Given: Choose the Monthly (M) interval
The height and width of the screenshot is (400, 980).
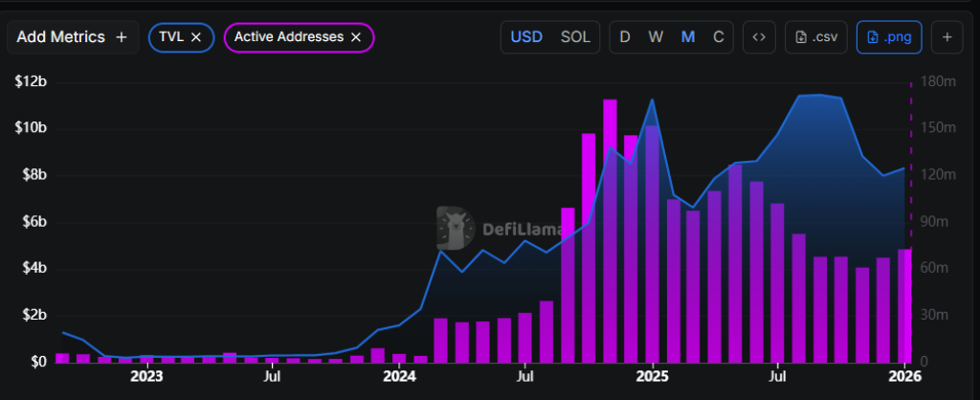Looking at the screenshot, I should (688, 37).
